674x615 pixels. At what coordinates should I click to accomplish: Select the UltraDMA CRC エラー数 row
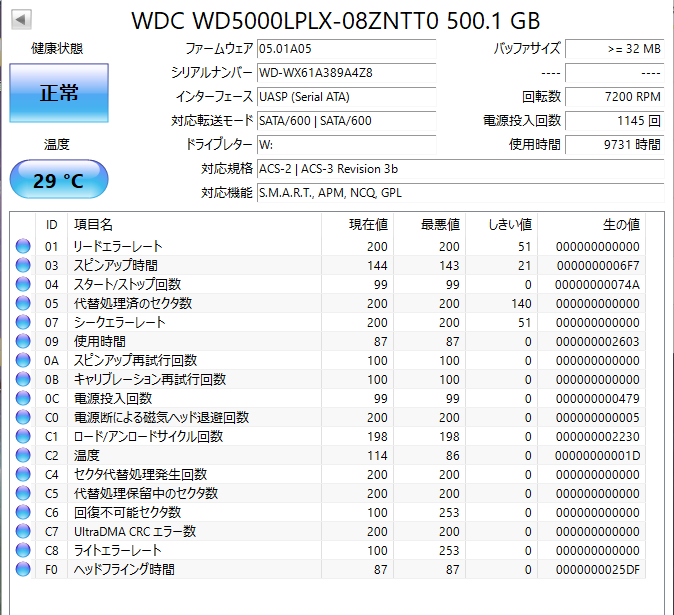[x=328, y=531]
